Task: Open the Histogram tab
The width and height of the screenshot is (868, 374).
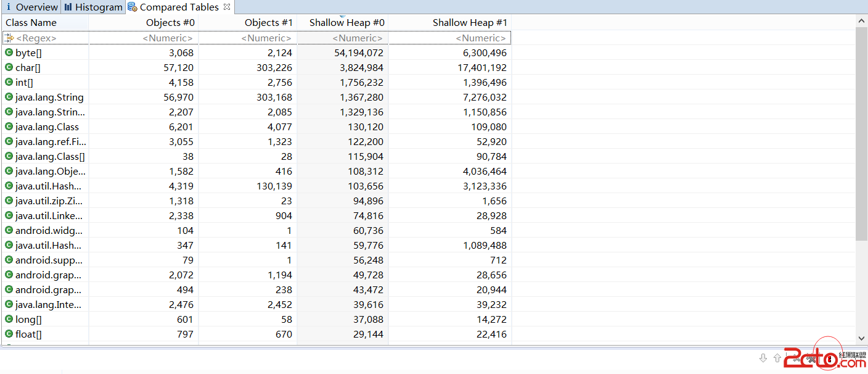Action: (93, 7)
